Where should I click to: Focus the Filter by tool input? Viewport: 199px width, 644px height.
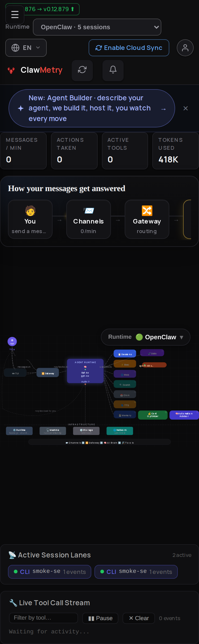click(x=44, y=618)
